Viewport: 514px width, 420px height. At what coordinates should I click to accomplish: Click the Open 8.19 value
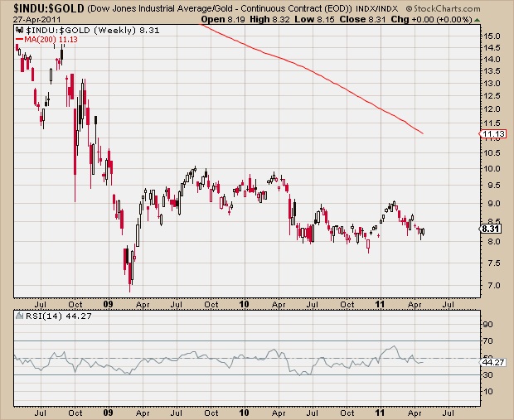[223, 19]
